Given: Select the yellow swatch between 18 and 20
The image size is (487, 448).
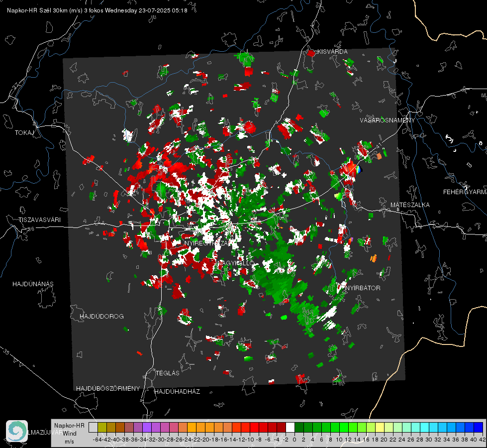Looking at the screenshot, I should tap(380, 428).
